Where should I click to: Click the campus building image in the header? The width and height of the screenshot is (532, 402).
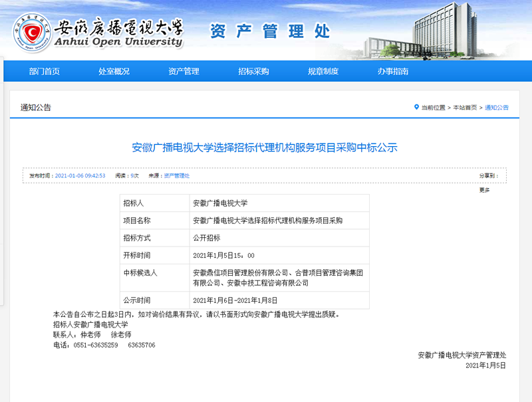coord(421,31)
